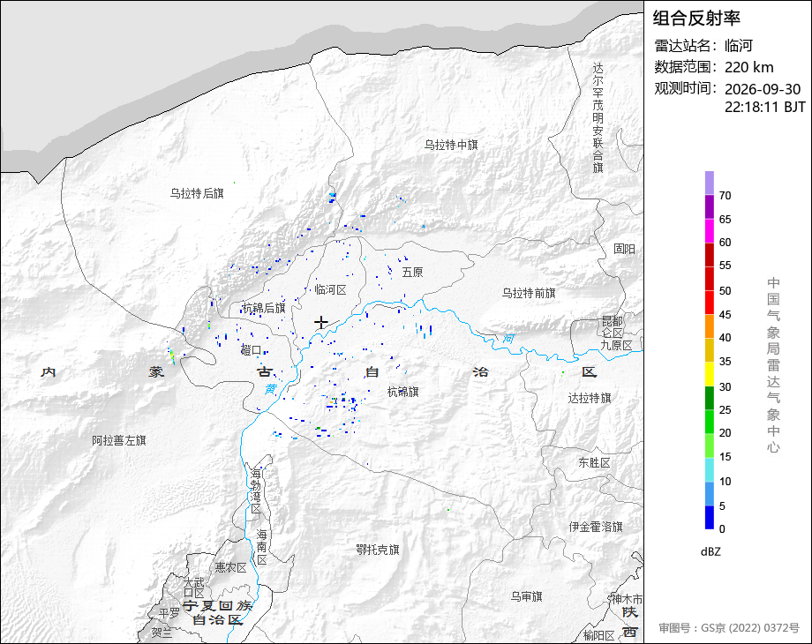This screenshot has width=812, height=644.
Task: Click the legend value 45
Action: pos(725,314)
